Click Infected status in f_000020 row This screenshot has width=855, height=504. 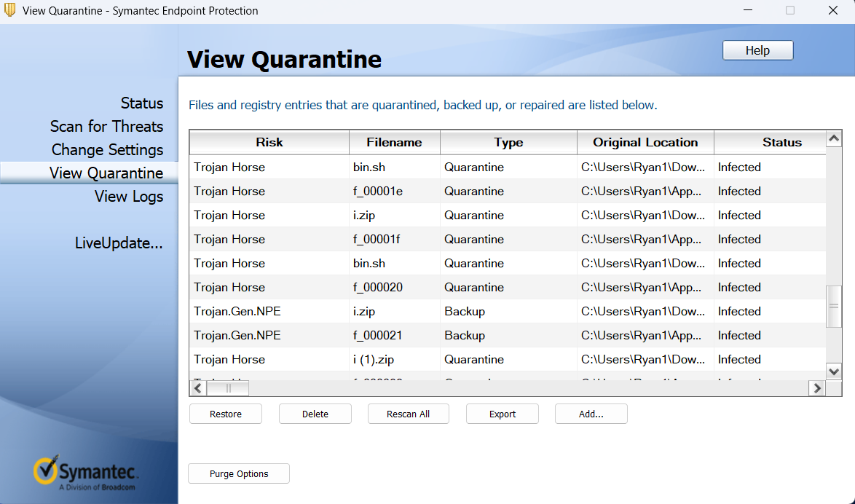(x=739, y=288)
